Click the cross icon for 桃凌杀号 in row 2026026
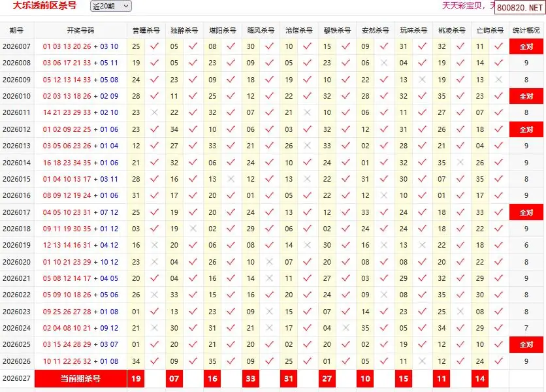The height and width of the screenshot is (392, 546). click(x=460, y=361)
